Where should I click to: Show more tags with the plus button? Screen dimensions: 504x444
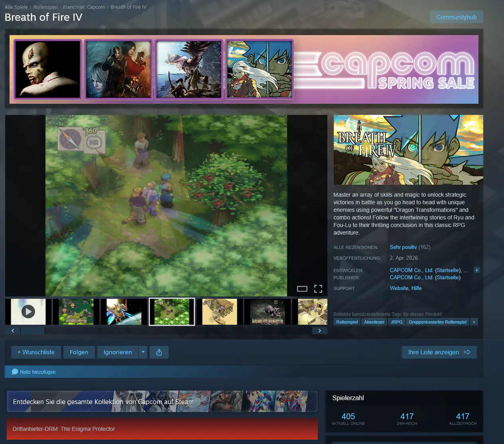(x=474, y=322)
